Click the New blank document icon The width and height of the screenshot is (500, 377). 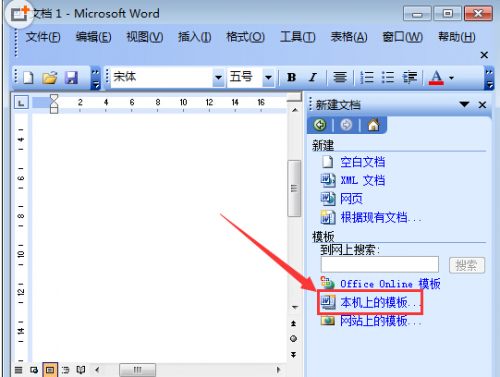click(28, 77)
